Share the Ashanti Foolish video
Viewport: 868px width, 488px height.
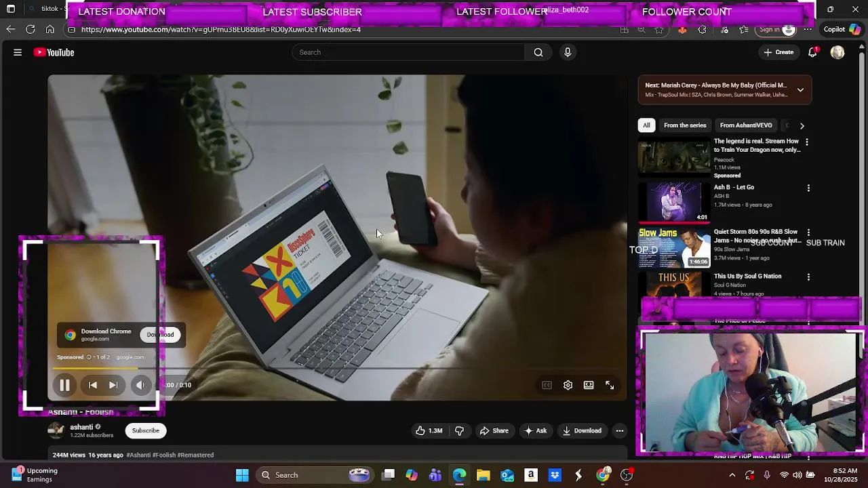pos(494,430)
